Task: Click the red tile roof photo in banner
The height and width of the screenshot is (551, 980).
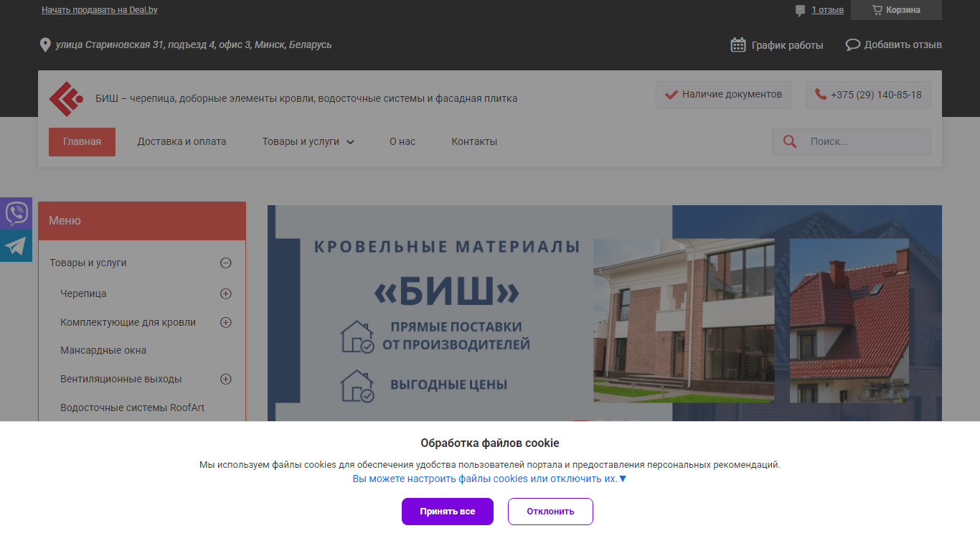Action: (849, 321)
